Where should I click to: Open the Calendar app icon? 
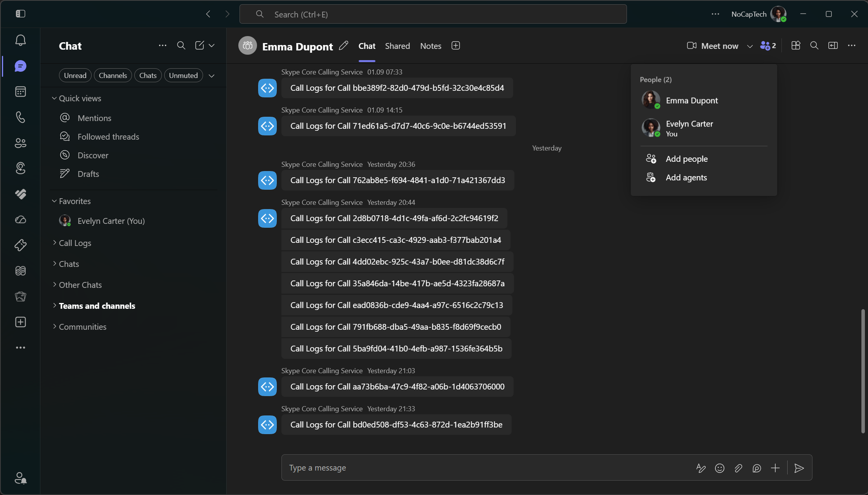(21, 92)
